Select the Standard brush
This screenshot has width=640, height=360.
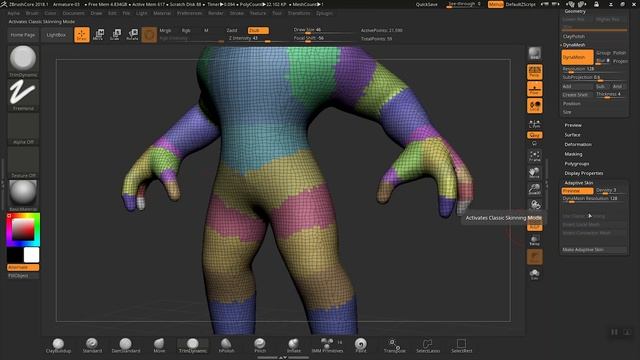(x=92, y=345)
